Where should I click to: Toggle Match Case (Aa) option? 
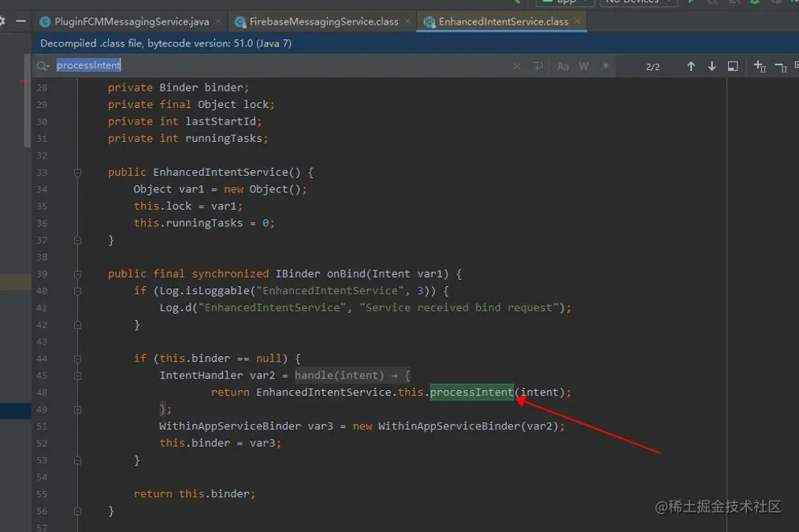tap(563, 66)
